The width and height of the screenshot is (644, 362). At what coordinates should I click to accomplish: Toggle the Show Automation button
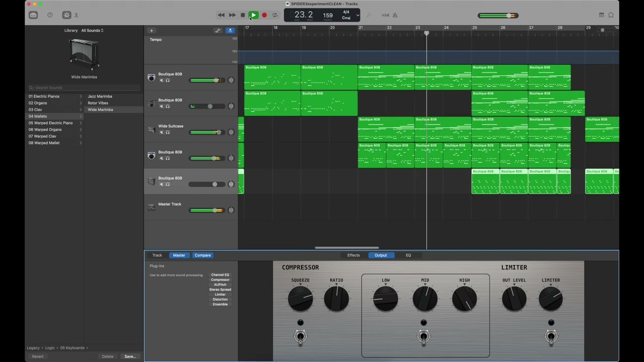coord(218,31)
